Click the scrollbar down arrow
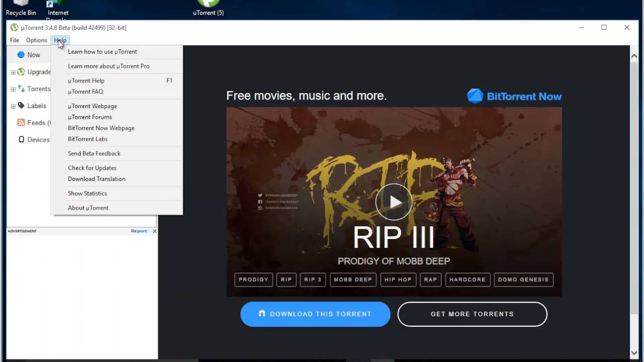 coord(634,353)
